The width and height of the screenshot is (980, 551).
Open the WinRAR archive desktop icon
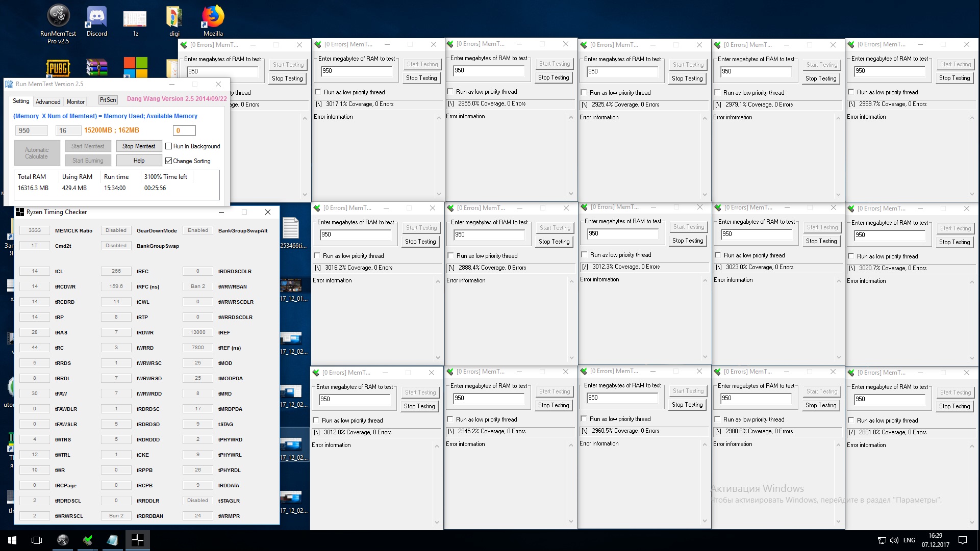click(96, 67)
